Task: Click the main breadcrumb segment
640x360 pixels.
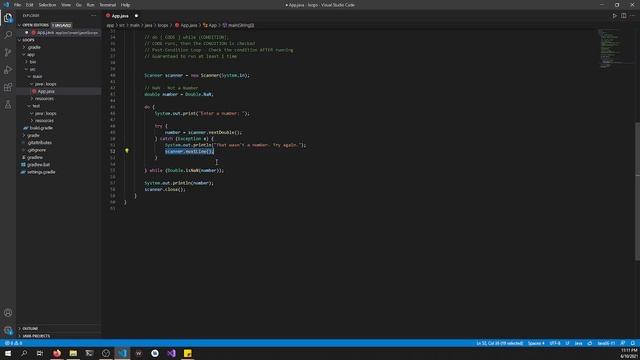Action: 134,25
